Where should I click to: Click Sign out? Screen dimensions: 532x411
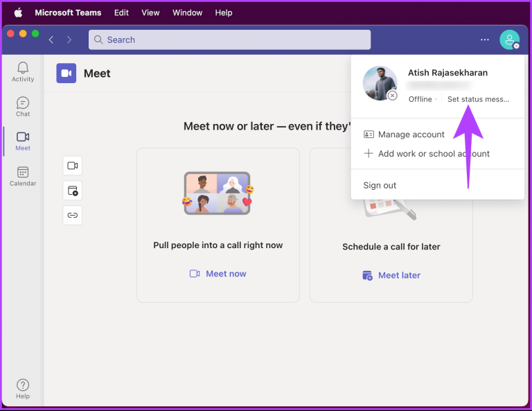[380, 185]
